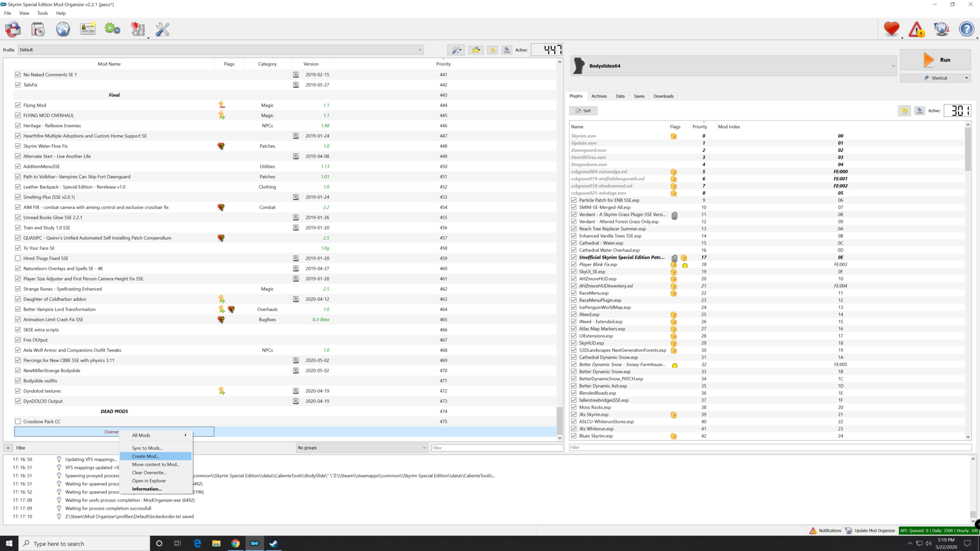Click the Windows taskbar search box
Viewport: 980px width, 551px height.
(x=84, y=543)
